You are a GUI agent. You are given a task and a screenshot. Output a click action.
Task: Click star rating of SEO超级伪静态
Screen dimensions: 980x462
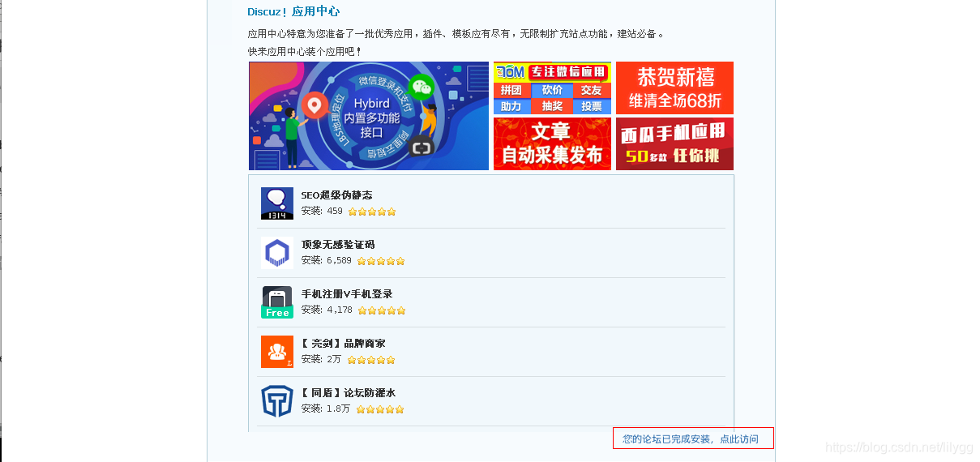click(372, 212)
